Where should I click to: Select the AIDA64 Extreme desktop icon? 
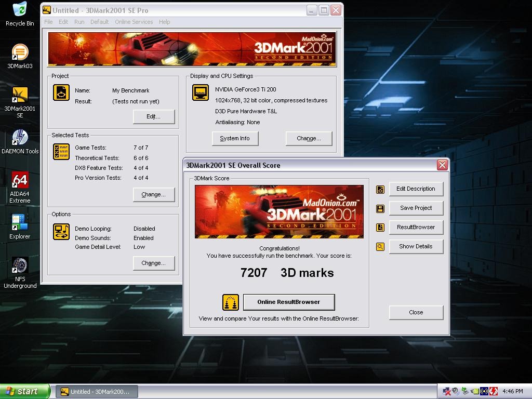[20, 187]
